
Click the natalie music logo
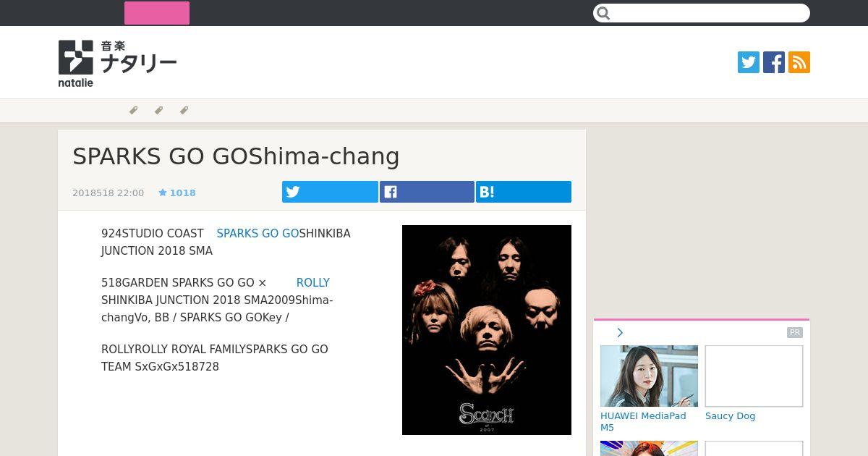[117, 64]
